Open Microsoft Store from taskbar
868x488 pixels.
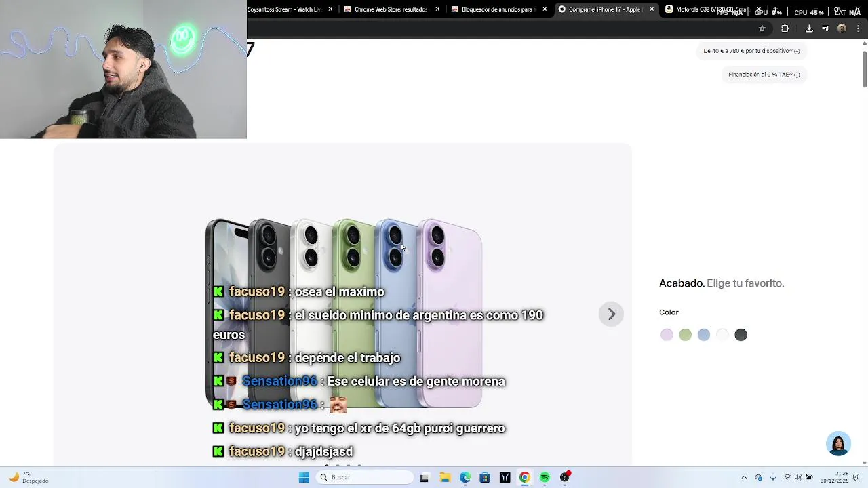[485, 477]
